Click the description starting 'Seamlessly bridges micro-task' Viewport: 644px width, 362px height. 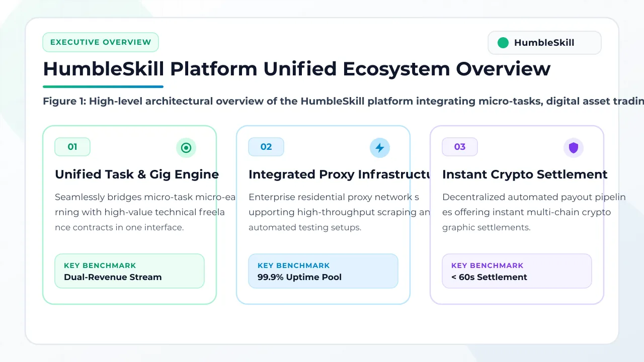pos(145,212)
